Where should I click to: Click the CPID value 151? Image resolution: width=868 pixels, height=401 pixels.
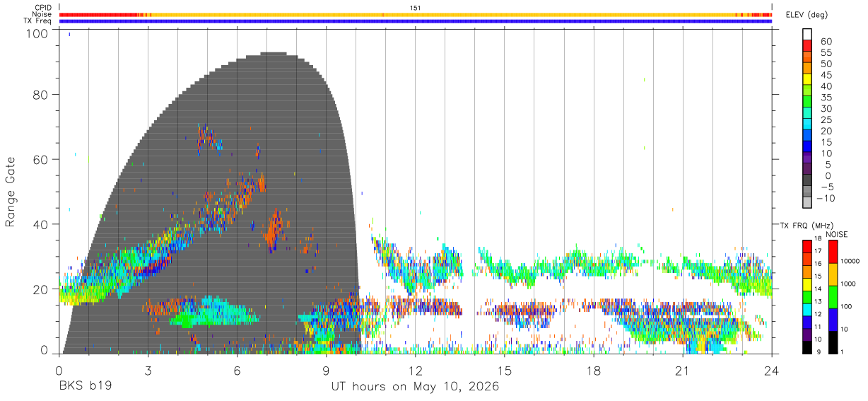pyautogui.click(x=415, y=8)
